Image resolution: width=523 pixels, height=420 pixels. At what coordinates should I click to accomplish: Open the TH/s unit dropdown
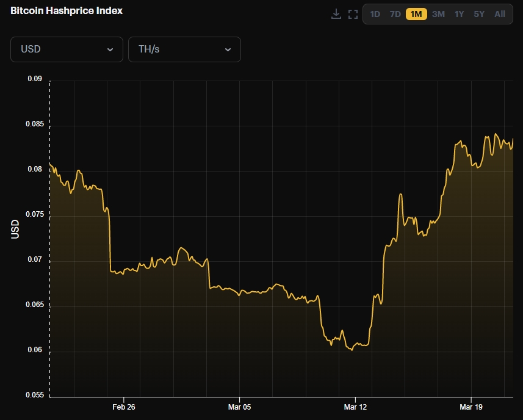click(x=184, y=49)
